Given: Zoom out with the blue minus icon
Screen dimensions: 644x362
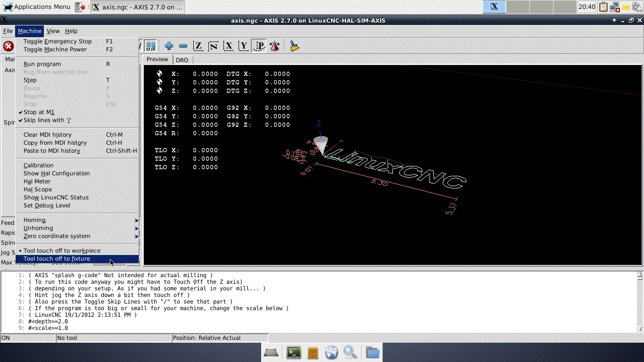Looking at the screenshot, I should coord(183,46).
